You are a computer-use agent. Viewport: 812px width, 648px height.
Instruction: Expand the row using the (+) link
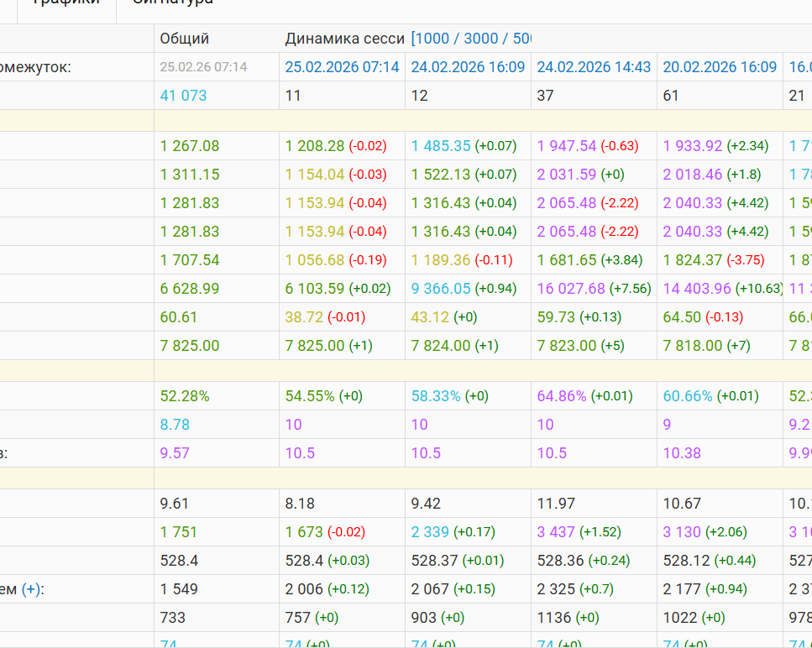[32, 589]
